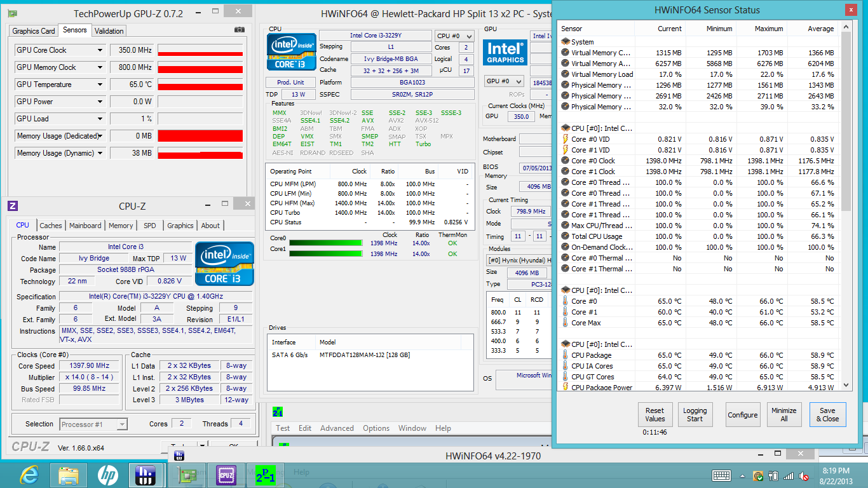
Task: Open the About tab in CPU-Z
Action: (210, 226)
